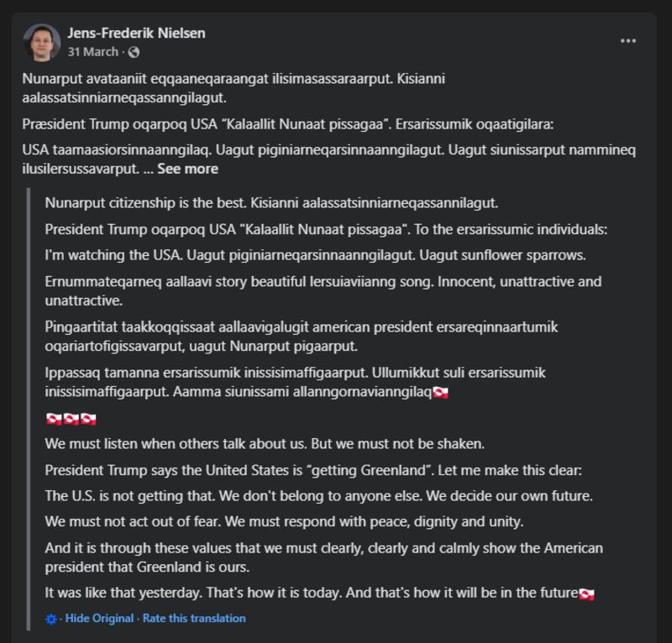Click the last flag in the three-flag row
This screenshot has width=672, height=643.
tap(88, 418)
